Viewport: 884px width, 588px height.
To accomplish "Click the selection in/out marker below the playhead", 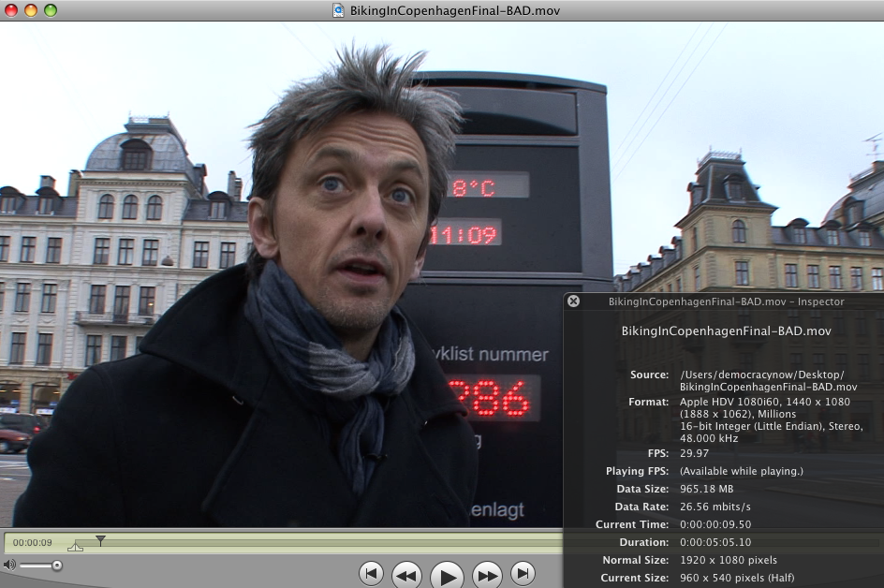I will point(75,547).
